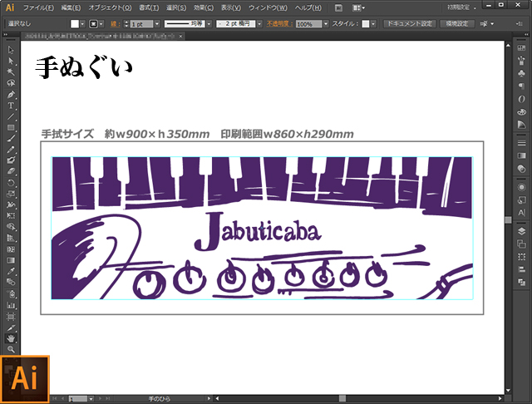Open the 初期設定 workspace switcher
The height and width of the screenshot is (404, 532).
tap(461, 7)
